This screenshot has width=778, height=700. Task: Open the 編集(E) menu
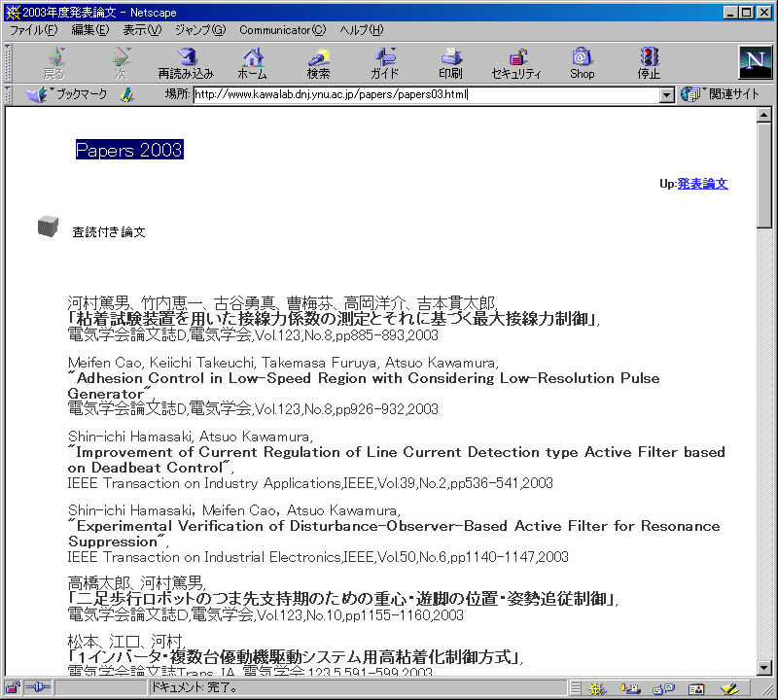pyautogui.click(x=89, y=30)
